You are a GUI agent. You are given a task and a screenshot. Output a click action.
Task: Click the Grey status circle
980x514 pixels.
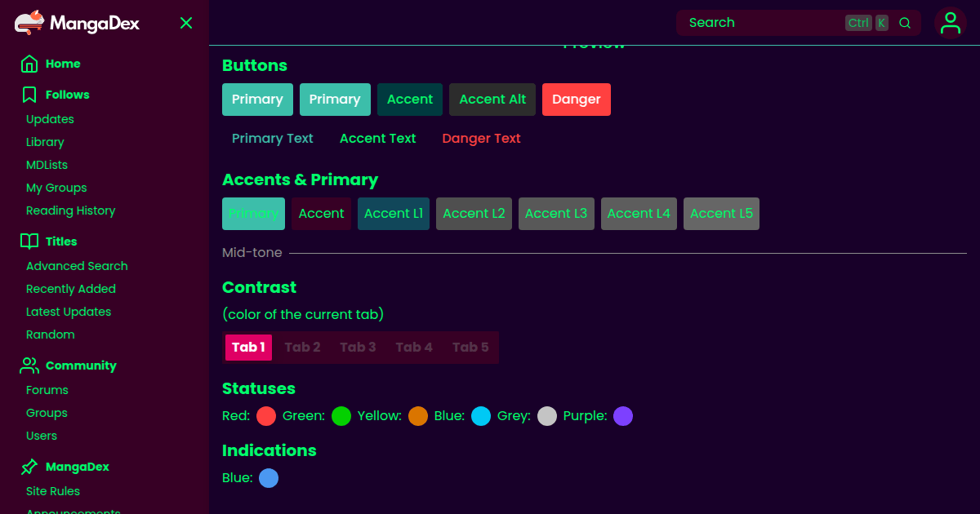click(547, 416)
